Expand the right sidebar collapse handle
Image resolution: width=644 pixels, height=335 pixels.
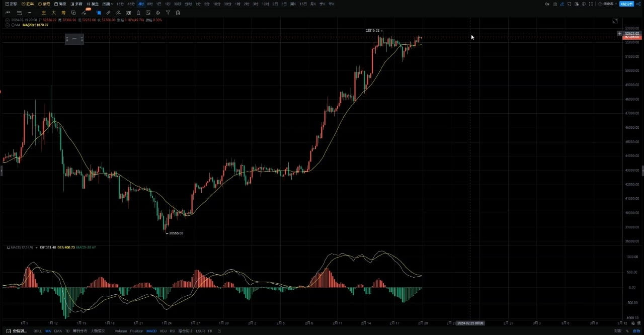(x=642, y=171)
